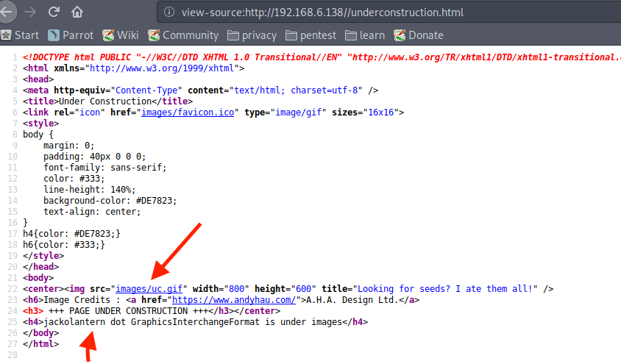Click the 'text-align: center;' line
621x364 pixels.
(x=92, y=212)
